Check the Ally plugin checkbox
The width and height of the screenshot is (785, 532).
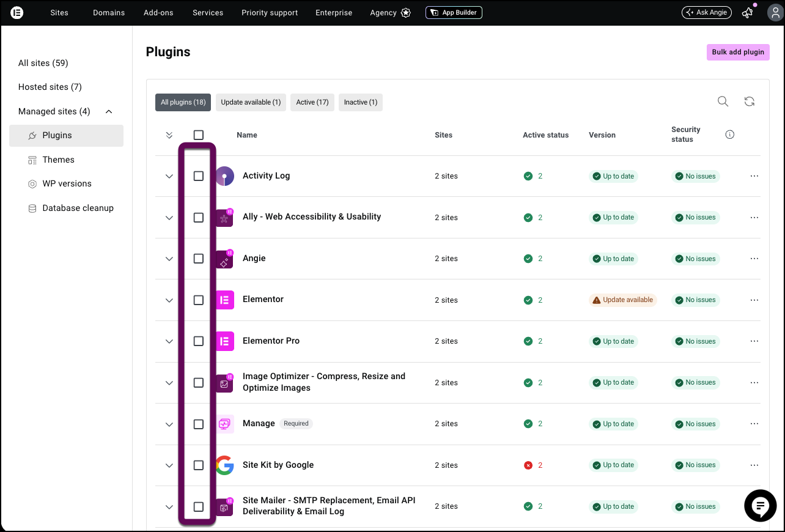click(x=198, y=218)
